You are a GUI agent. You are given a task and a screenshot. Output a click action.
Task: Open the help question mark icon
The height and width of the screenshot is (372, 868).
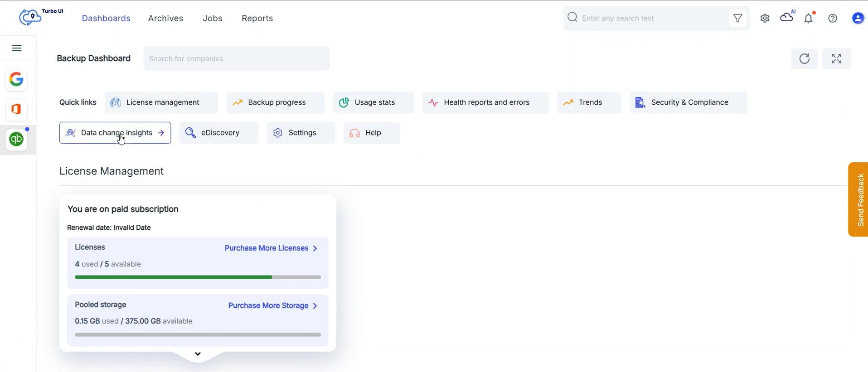pyautogui.click(x=833, y=19)
